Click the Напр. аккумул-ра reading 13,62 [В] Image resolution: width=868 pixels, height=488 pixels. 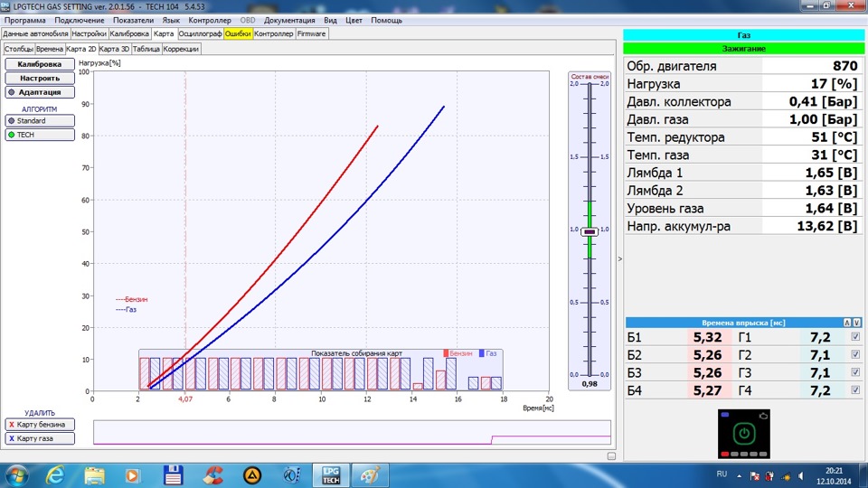[x=827, y=226]
